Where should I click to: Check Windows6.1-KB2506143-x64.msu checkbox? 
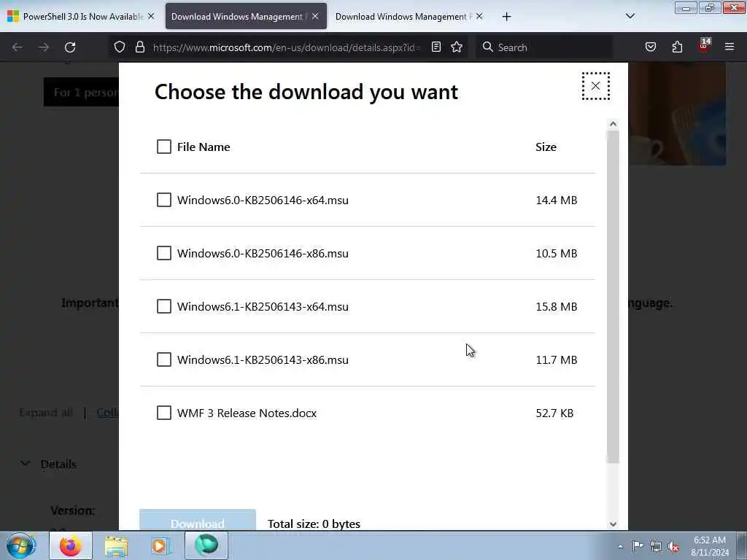[x=164, y=306]
